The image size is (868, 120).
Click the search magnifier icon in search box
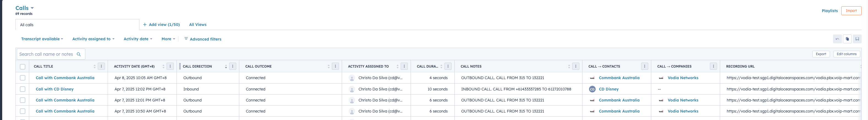(78, 54)
